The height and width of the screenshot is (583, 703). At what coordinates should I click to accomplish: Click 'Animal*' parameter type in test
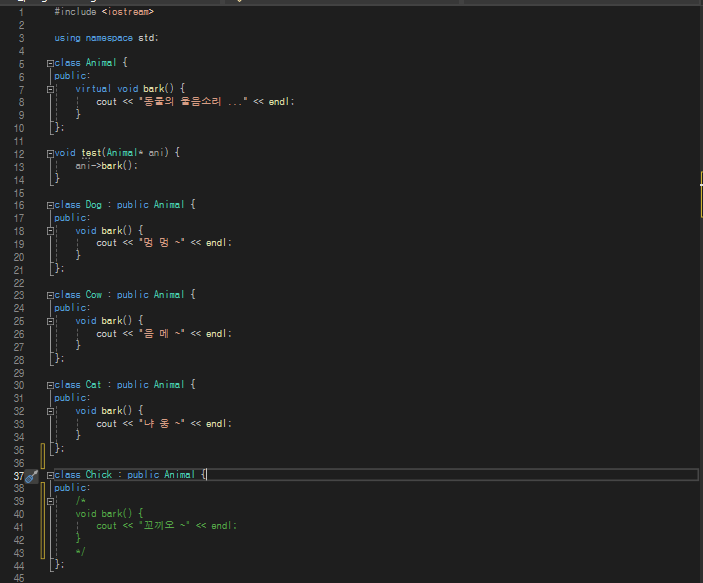tap(125, 153)
